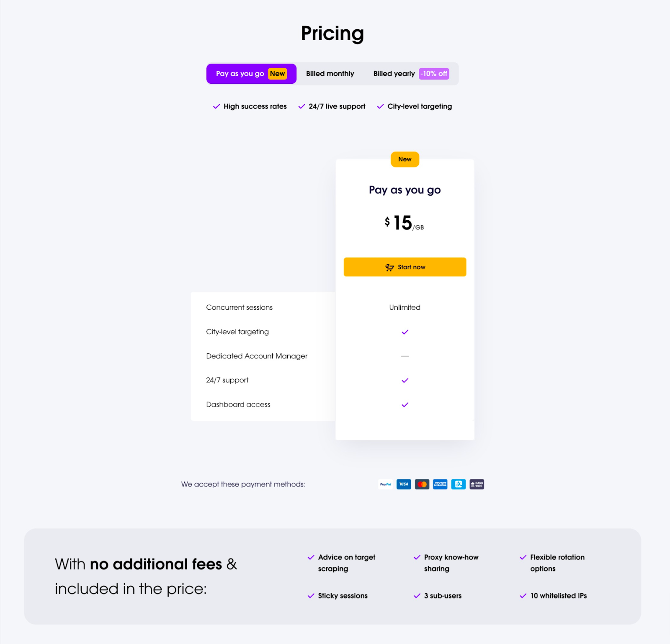
Task: Click the Amex card icon
Action: [x=440, y=484]
